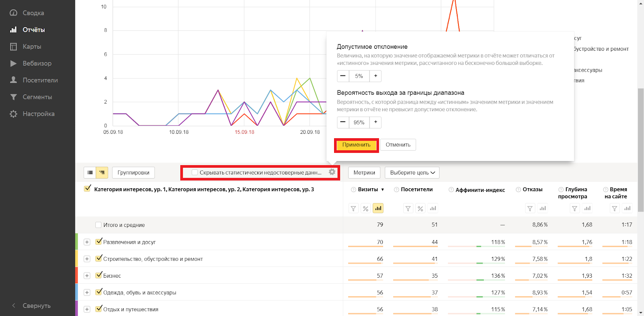This screenshot has width=644, height=316.
Task: Switch to flat list view icon
Action: click(x=90, y=173)
